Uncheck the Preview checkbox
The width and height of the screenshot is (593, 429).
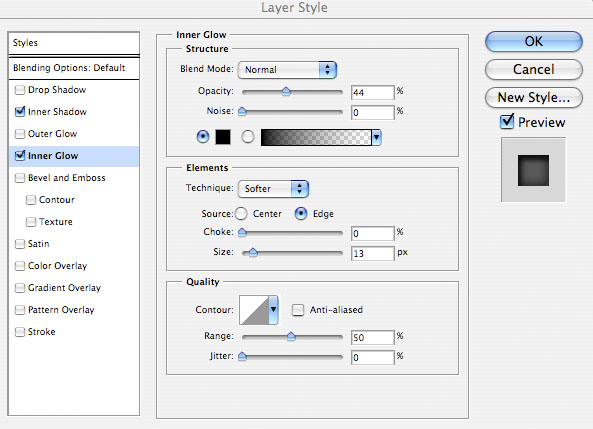(x=507, y=122)
